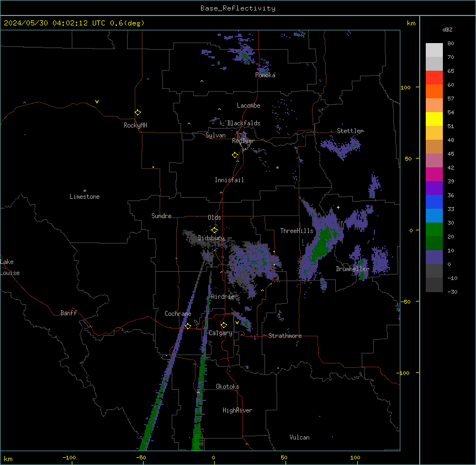This screenshot has height=465, width=476.
Task: Click the Innisfail city label
Action: click(x=229, y=180)
